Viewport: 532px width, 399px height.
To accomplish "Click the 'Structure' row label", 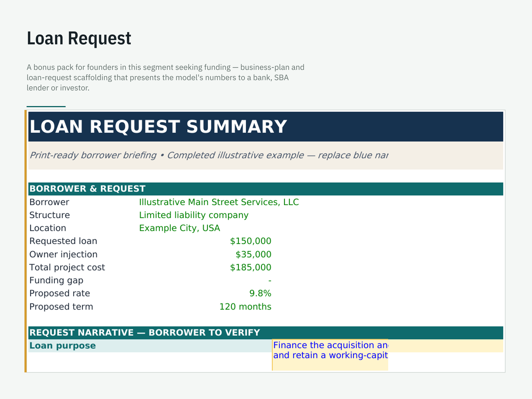I will click(49, 215).
